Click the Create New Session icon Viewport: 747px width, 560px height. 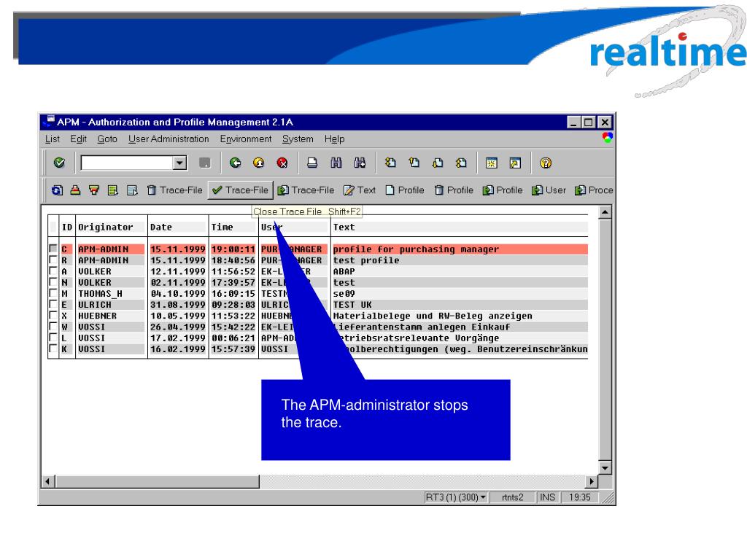point(491,163)
